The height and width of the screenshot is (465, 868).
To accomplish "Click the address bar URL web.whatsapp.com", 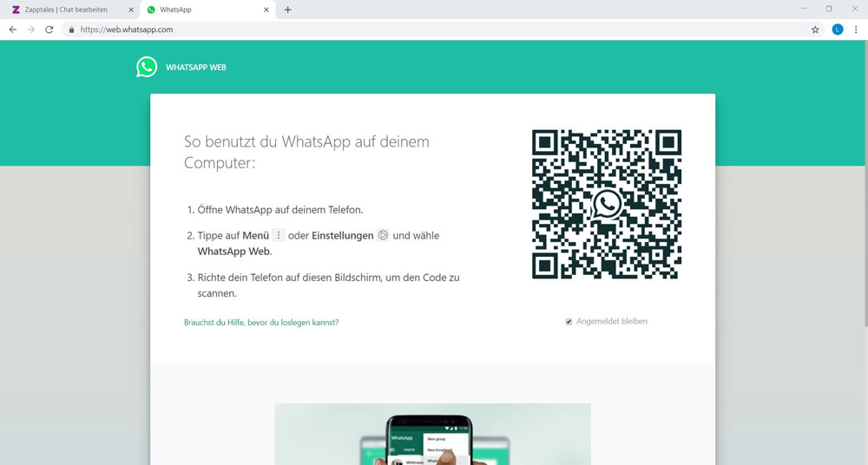I will tap(127, 29).
